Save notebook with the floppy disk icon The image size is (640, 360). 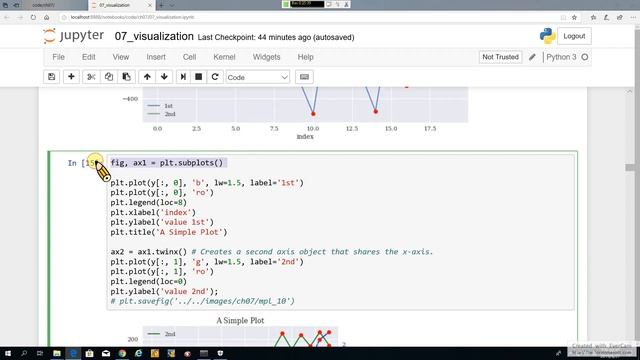(x=51, y=77)
